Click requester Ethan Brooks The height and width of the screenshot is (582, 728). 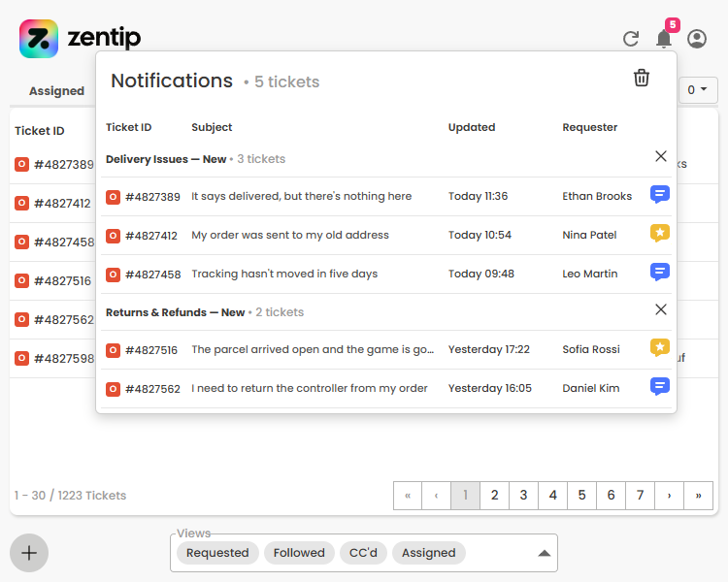tap(597, 196)
